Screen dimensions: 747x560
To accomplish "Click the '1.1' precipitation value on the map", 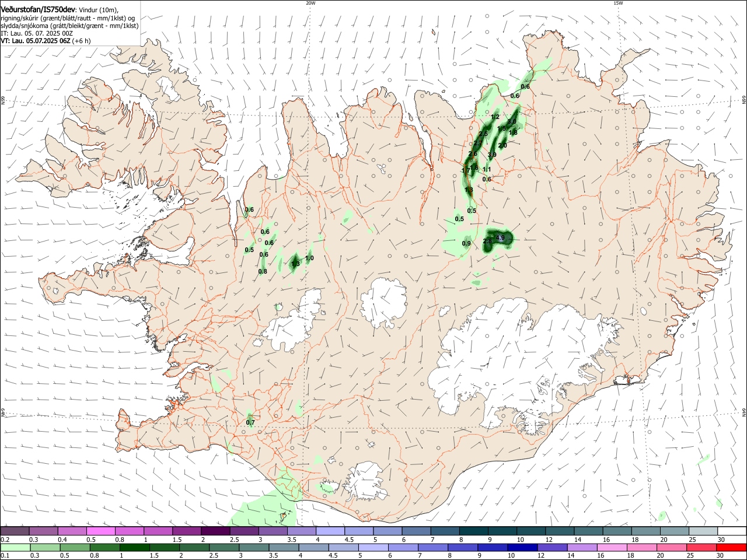I will pyautogui.click(x=487, y=170).
